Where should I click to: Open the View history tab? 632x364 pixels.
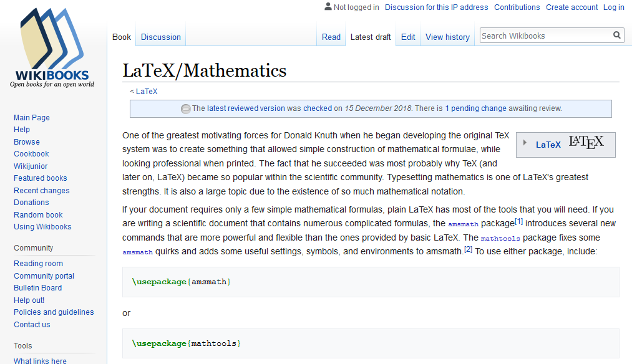coord(447,37)
